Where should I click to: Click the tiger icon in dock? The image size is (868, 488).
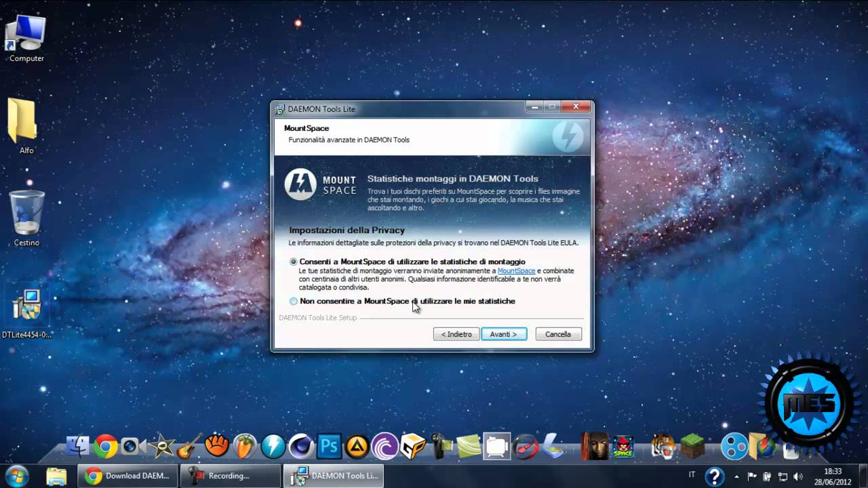663,445
